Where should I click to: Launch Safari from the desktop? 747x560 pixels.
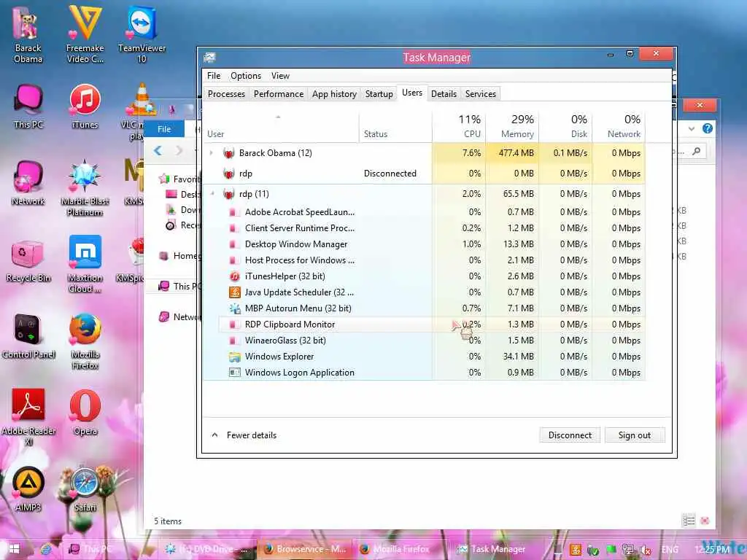85,489
